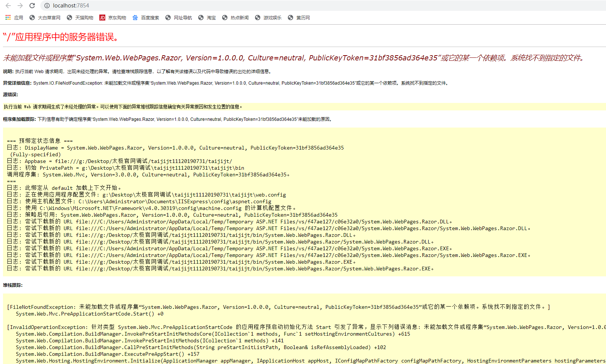Screen dimensions: 606x364
Task: Click the 说明: description line
Action: point(138,72)
